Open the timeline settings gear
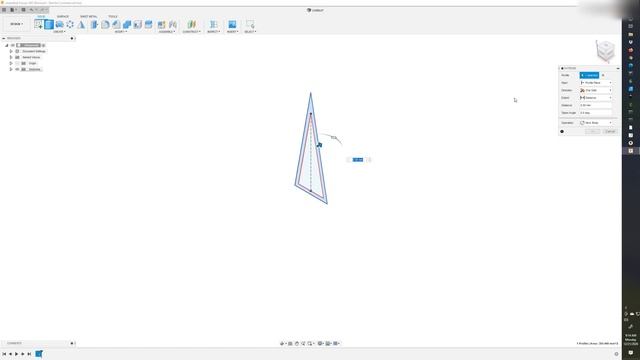Screen dimensions: 640x360 (x=616, y=354)
